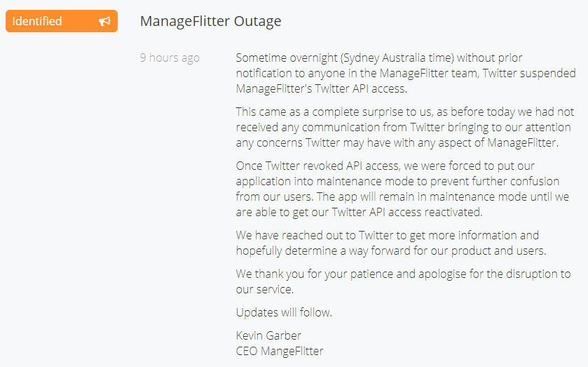Viewport: 588px width, 367px height.
Task: Click the paragraph starting 'We have reached out to Twitter'
Action: point(391,243)
